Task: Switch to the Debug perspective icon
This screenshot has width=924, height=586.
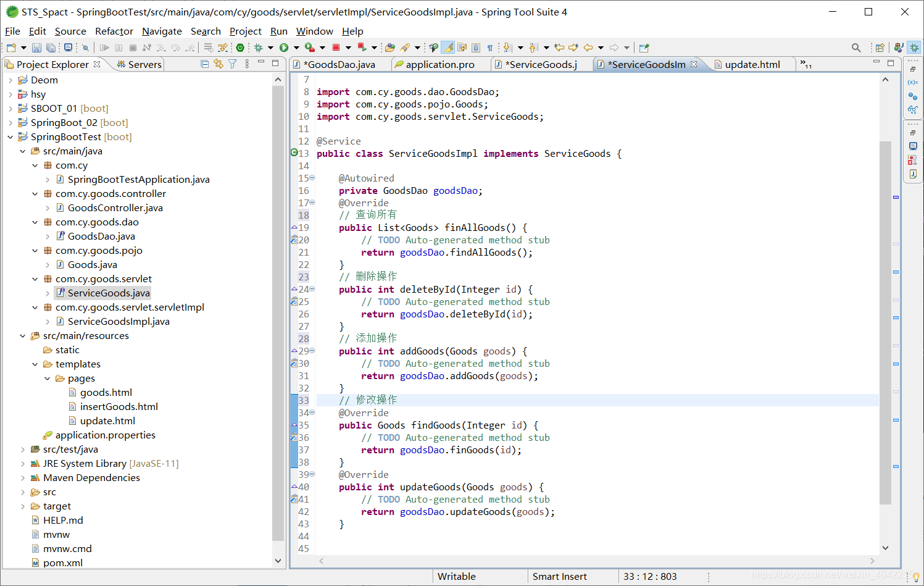Action: tap(914, 48)
